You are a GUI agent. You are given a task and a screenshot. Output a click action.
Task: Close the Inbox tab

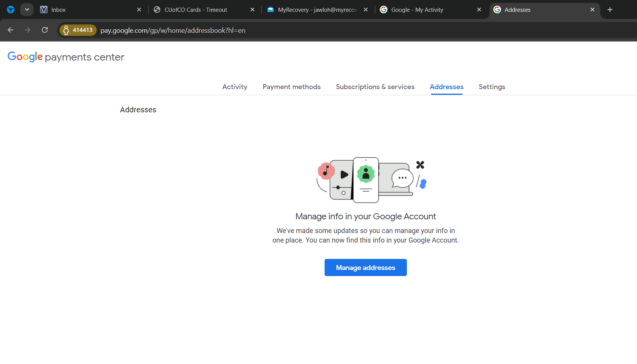click(x=139, y=10)
